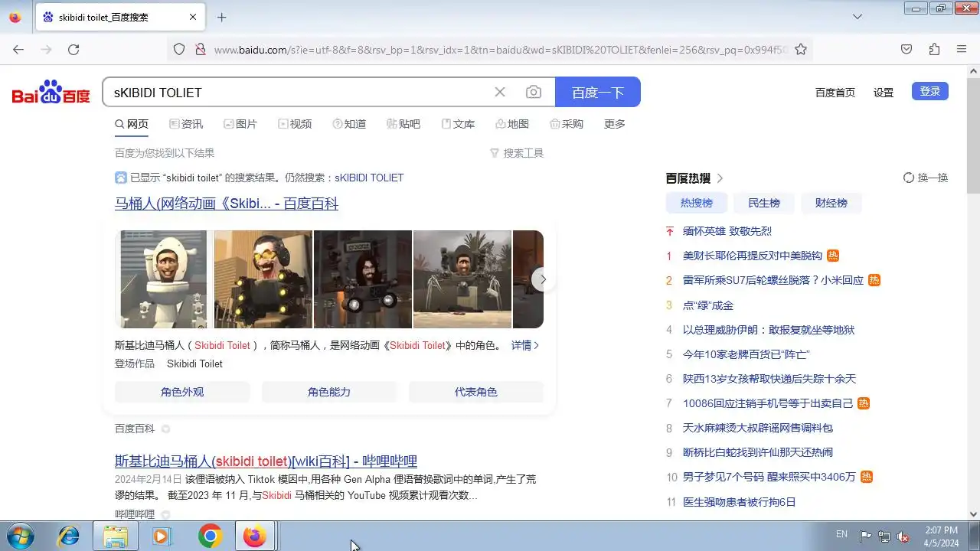Screen dimensions: 980x551
Task: Select 民生榜 tab
Action: pyautogui.click(x=764, y=203)
